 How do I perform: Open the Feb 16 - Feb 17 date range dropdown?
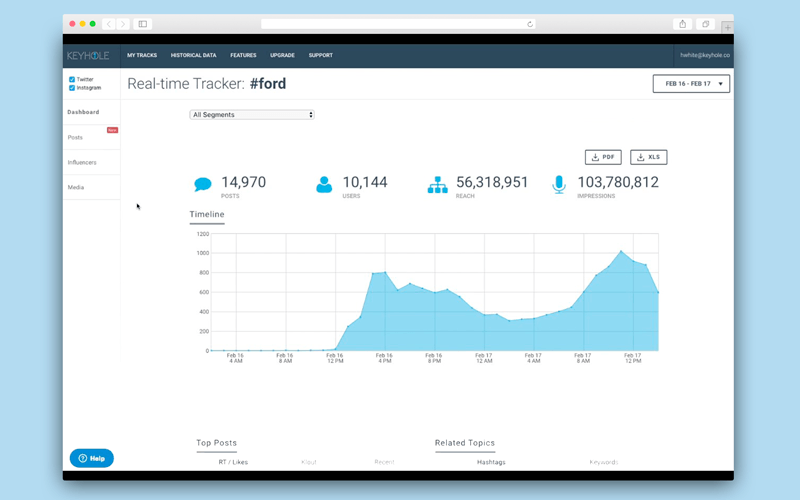tap(691, 84)
